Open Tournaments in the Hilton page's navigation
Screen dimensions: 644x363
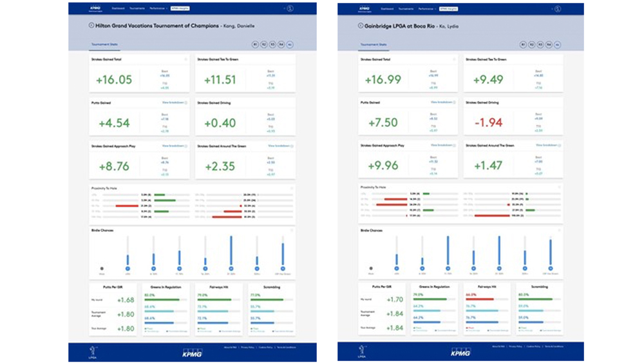(x=137, y=8)
